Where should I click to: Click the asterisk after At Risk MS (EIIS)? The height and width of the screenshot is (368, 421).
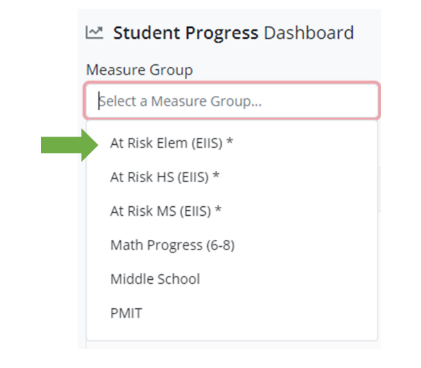point(218,209)
